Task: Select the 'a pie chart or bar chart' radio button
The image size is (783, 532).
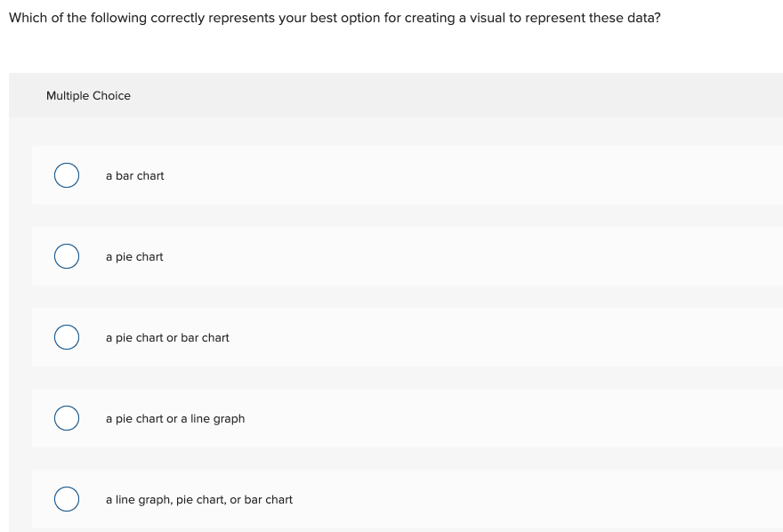Action: click(67, 337)
